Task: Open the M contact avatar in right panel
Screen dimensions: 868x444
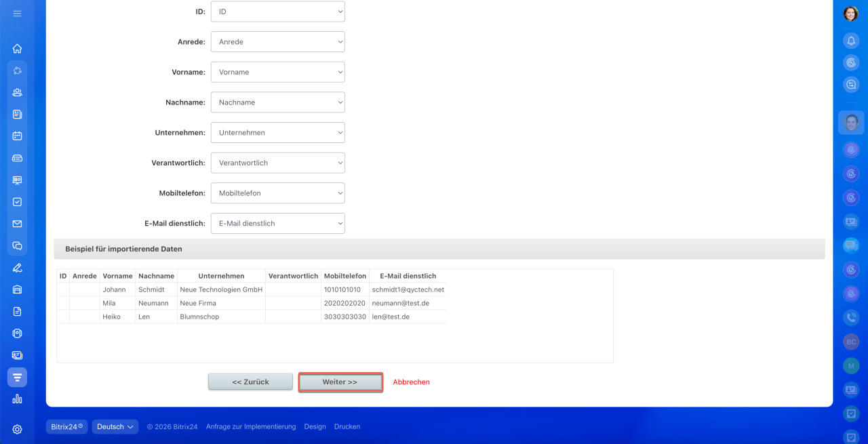Action: click(x=851, y=366)
